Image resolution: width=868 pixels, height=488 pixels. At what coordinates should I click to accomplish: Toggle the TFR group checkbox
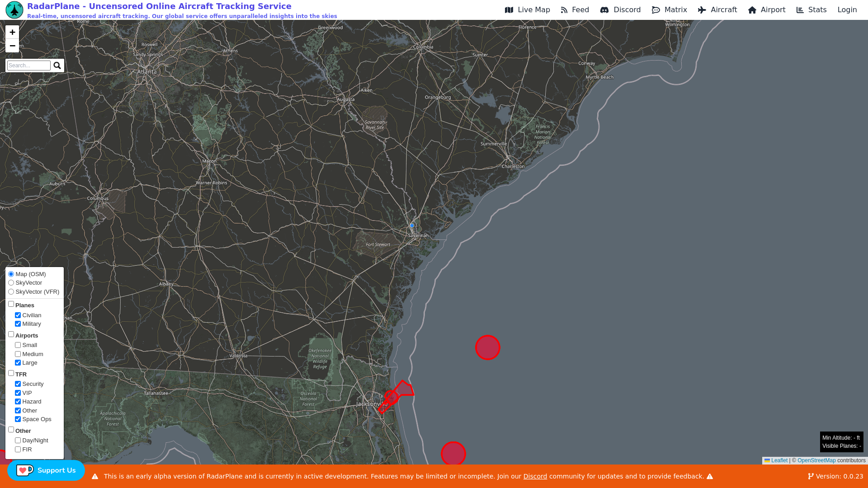tap(11, 373)
